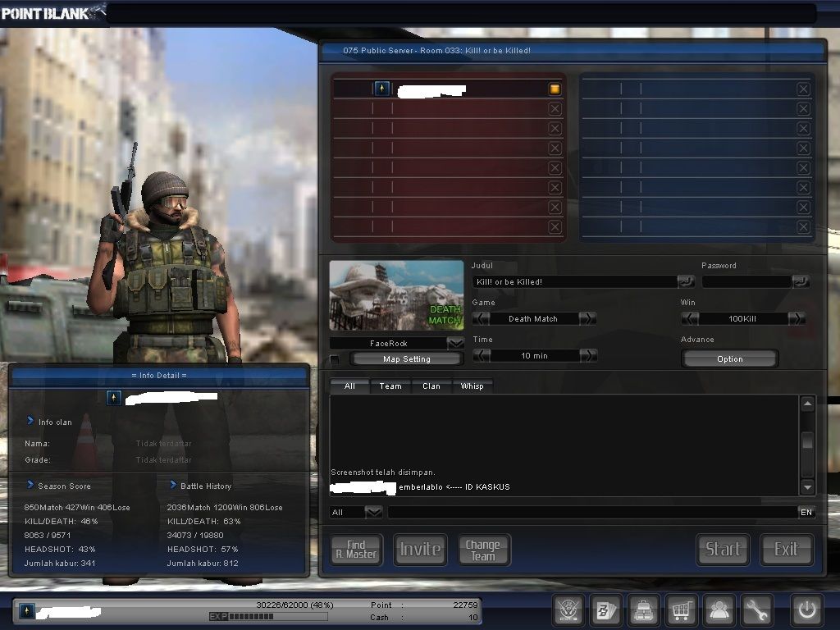The image size is (840, 630).
Task: Click the chat message input field
Action: click(592, 513)
